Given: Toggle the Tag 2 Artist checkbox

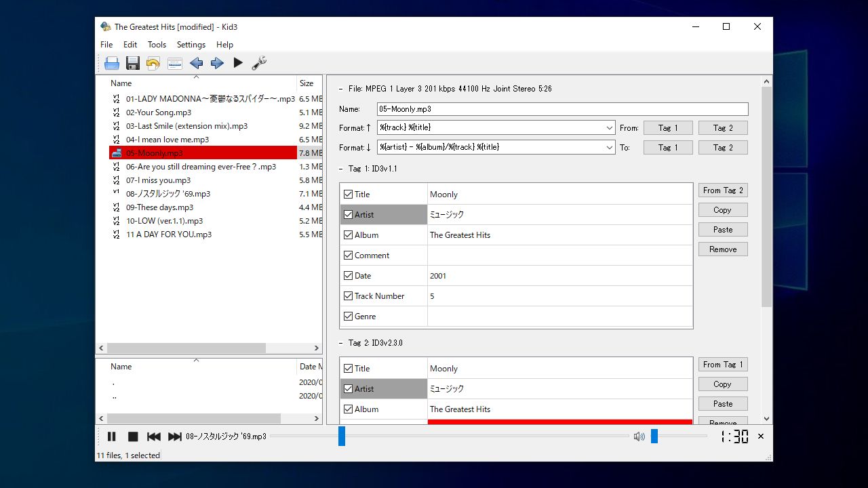Looking at the screenshot, I should [349, 388].
